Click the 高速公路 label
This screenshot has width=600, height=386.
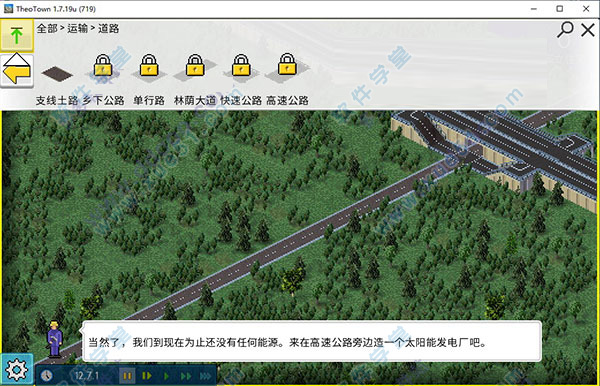(287, 101)
